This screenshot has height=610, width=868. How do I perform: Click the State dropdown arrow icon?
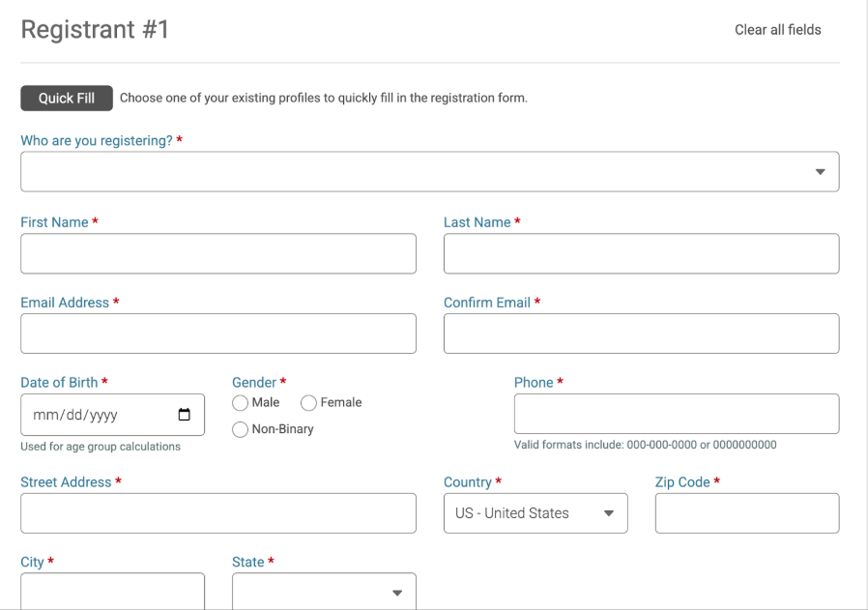[x=397, y=593]
